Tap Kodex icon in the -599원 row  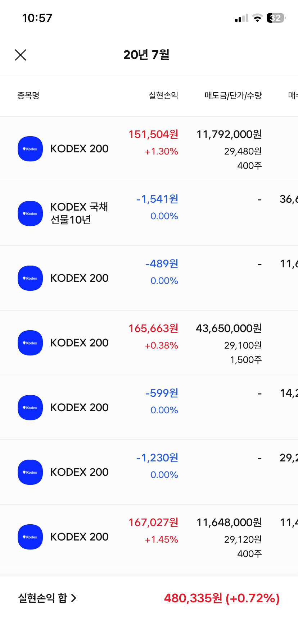[x=30, y=408]
